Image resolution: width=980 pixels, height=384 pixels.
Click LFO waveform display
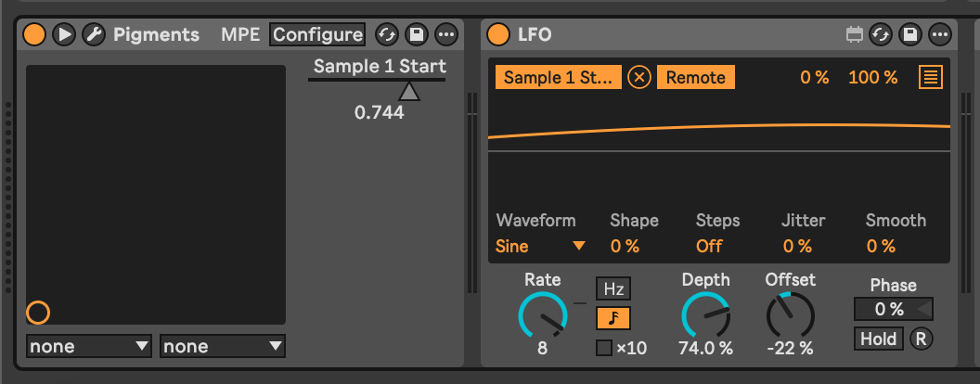(x=718, y=151)
